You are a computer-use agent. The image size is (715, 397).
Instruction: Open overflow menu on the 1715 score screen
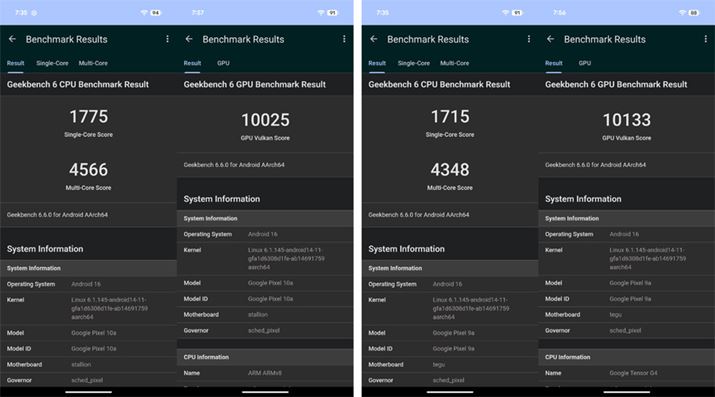coord(529,39)
